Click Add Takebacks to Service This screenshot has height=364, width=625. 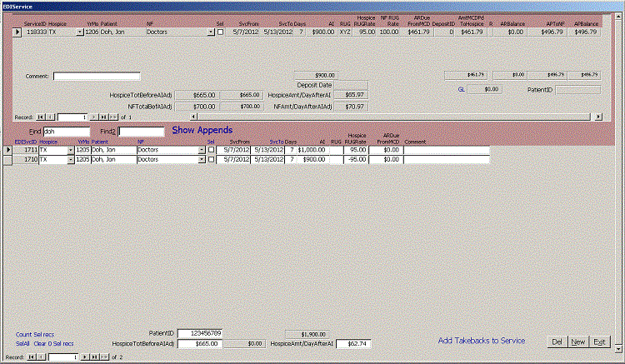click(481, 341)
